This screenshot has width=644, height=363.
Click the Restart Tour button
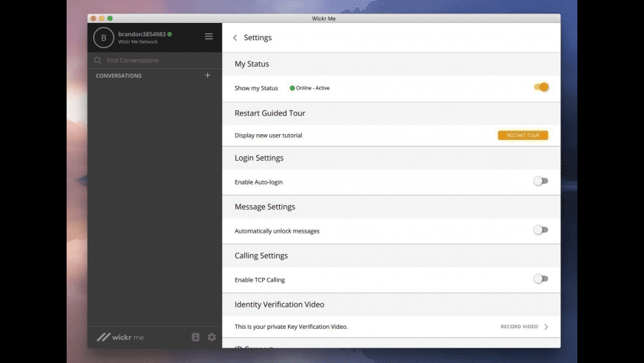pos(523,136)
